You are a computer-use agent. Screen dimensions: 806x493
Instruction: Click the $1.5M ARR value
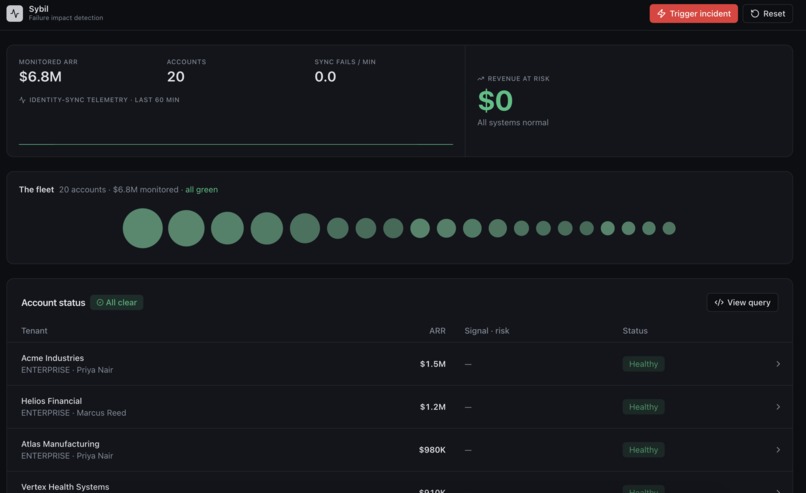[432, 364]
